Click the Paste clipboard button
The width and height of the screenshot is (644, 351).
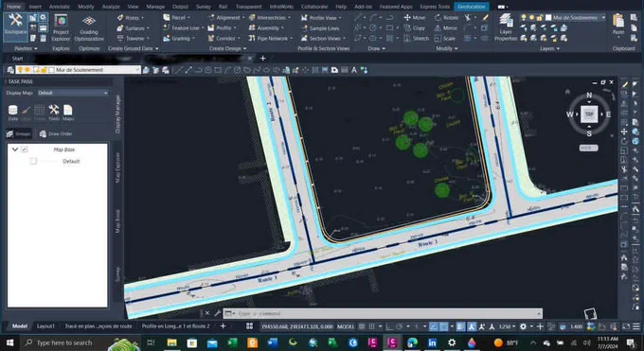tap(618, 25)
